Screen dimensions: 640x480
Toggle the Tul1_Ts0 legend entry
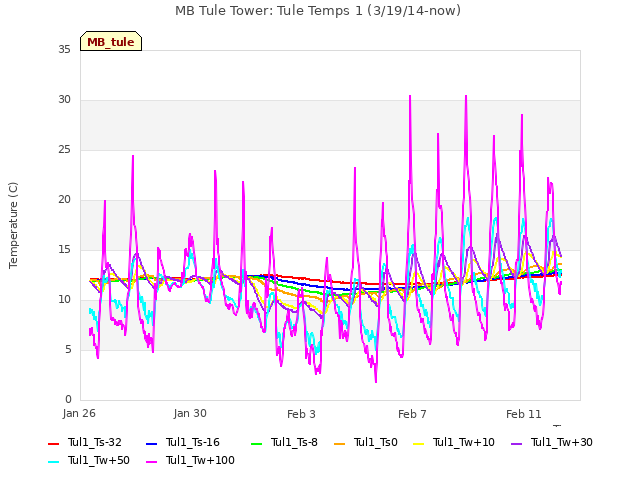[366, 442]
